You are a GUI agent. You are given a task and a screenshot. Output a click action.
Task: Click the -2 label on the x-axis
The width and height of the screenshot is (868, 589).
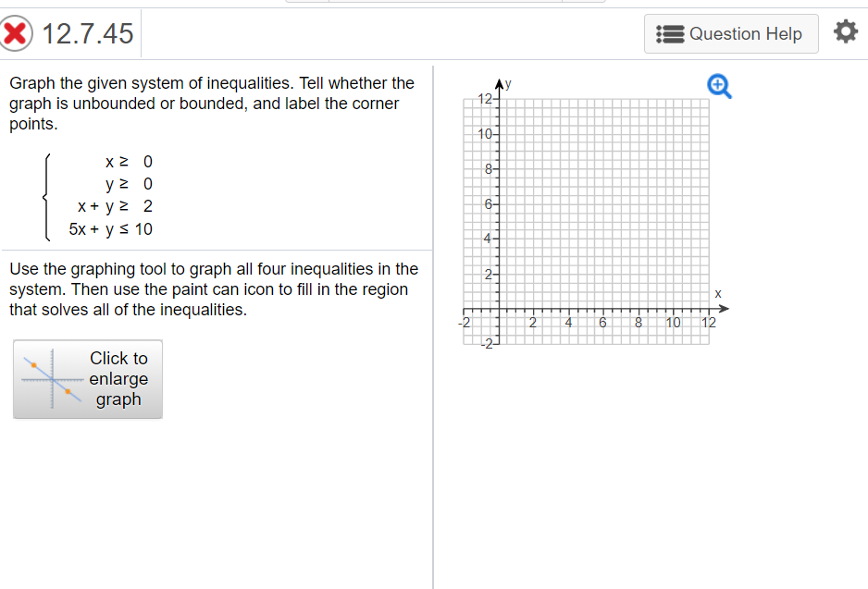pyautogui.click(x=465, y=322)
